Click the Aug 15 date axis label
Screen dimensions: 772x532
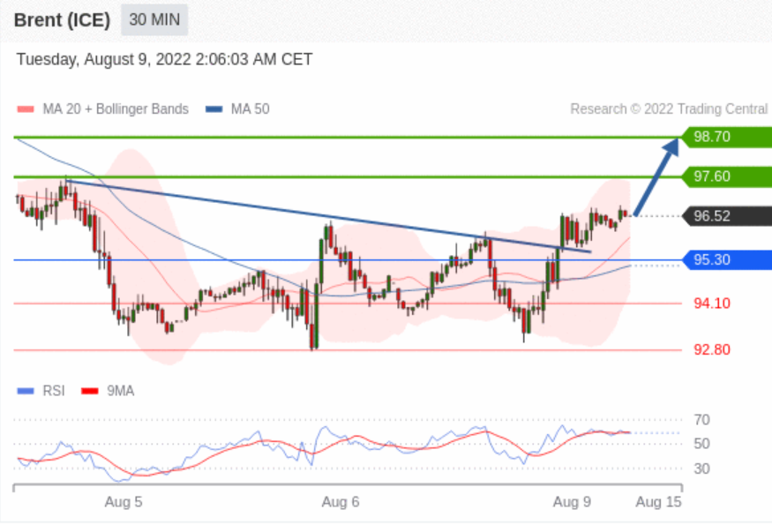pos(658,502)
